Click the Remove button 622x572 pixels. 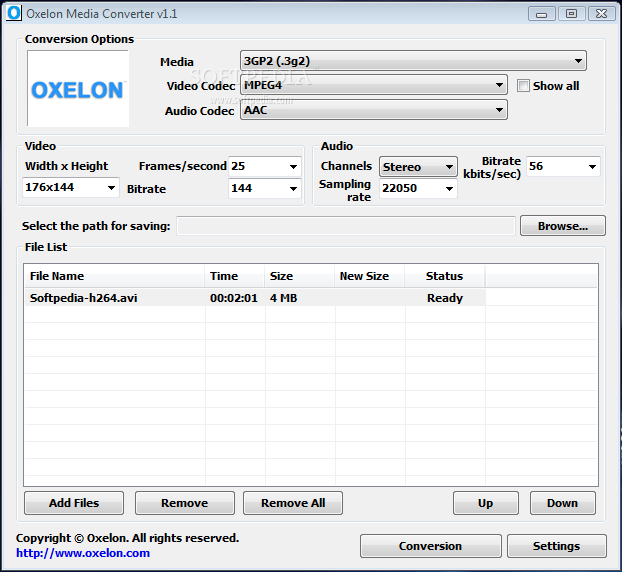[184, 503]
